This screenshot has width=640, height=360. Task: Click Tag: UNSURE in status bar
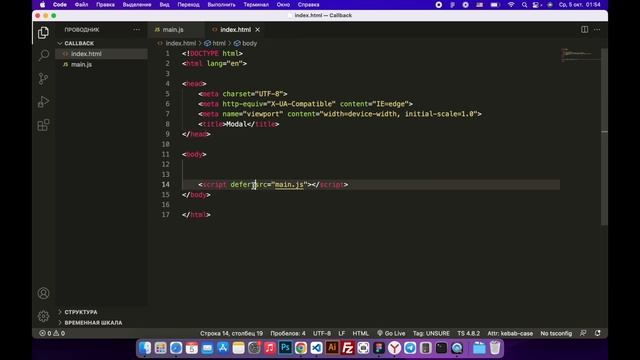pyautogui.click(x=431, y=333)
